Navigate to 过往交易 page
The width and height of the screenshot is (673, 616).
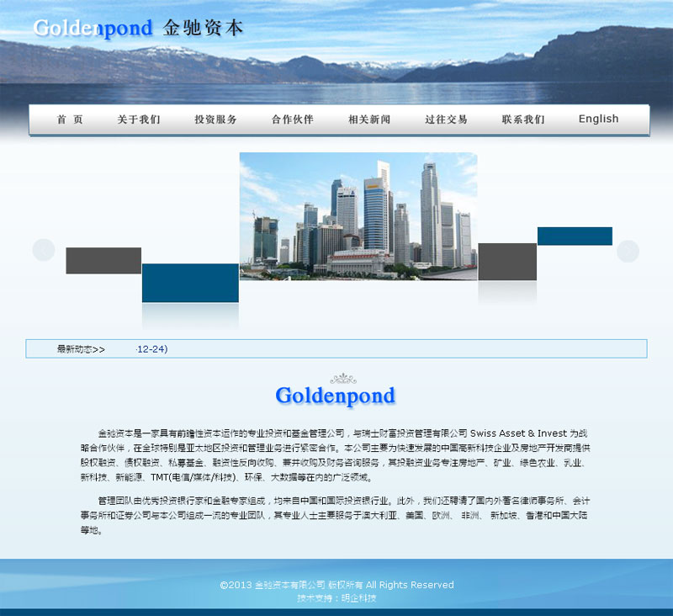coord(446,119)
